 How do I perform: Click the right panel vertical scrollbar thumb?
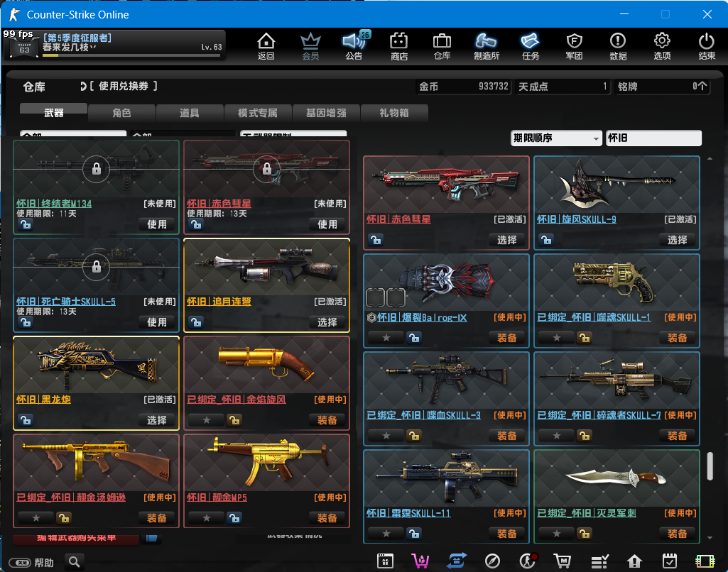pyautogui.click(x=710, y=466)
